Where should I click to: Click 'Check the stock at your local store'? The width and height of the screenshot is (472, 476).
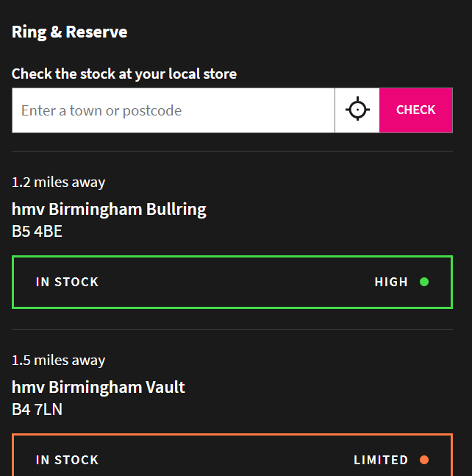tap(124, 74)
